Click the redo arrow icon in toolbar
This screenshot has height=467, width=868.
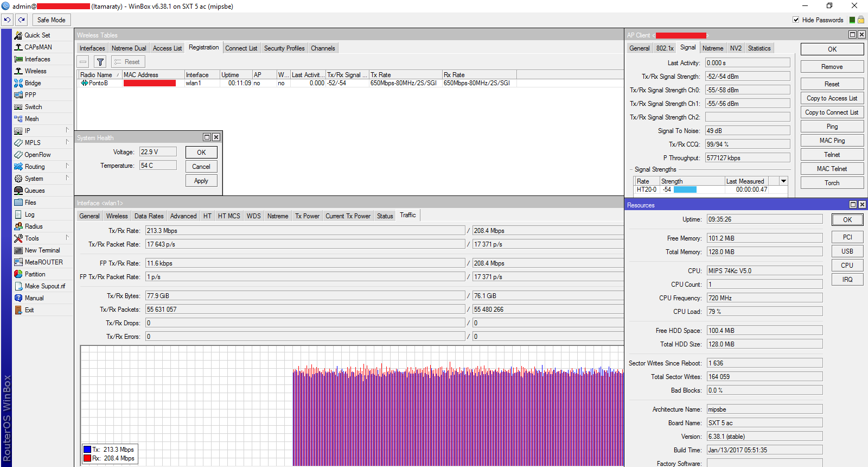[x=21, y=20]
